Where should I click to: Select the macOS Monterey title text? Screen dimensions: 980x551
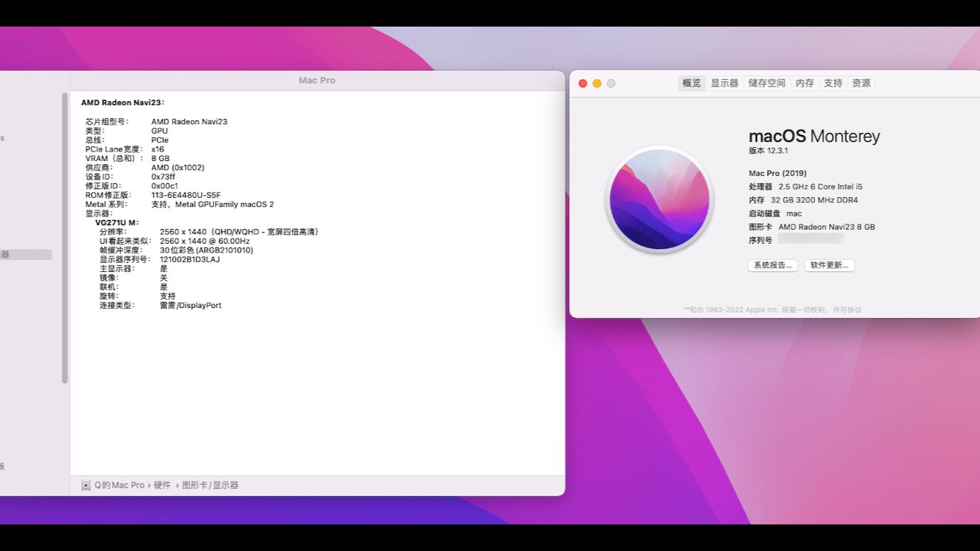[814, 136]
